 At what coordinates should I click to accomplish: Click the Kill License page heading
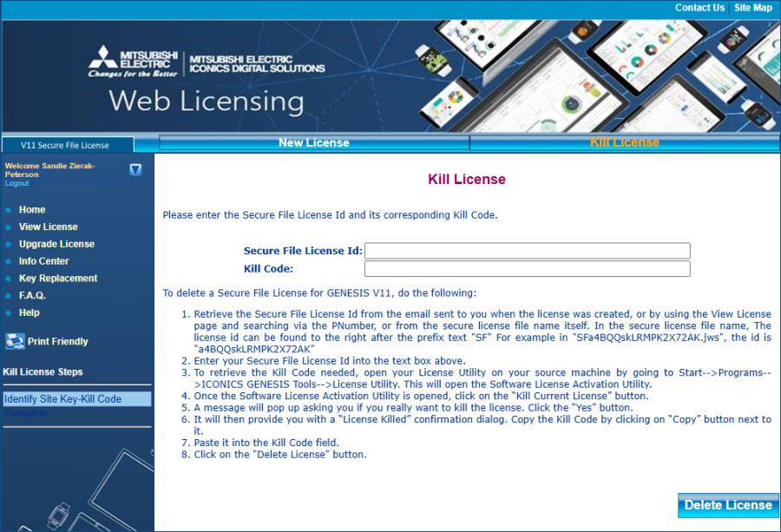click(467, 180)
